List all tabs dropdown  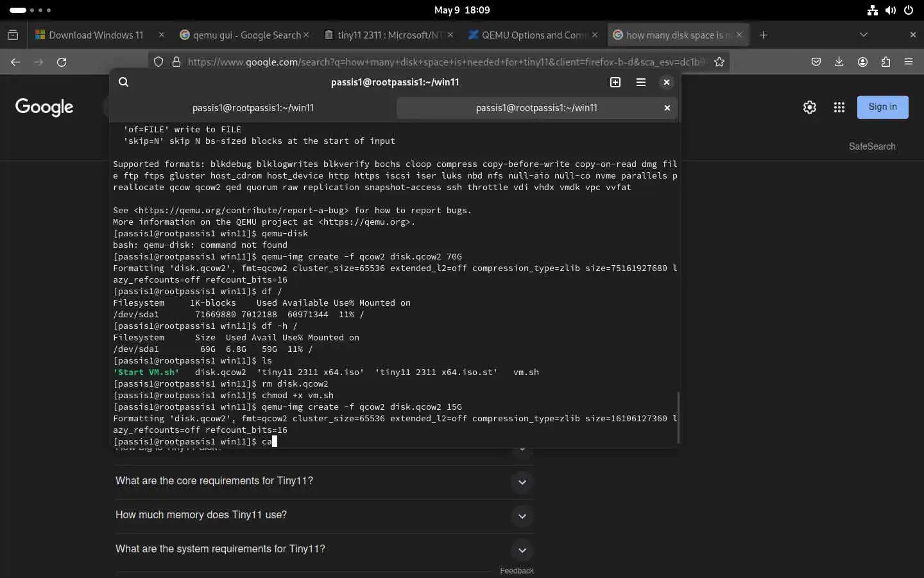(x=864, y=35)
